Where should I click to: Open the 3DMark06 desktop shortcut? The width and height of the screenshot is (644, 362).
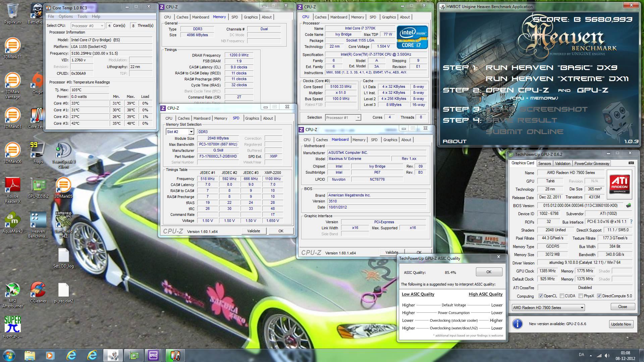(x=12, y=153)
